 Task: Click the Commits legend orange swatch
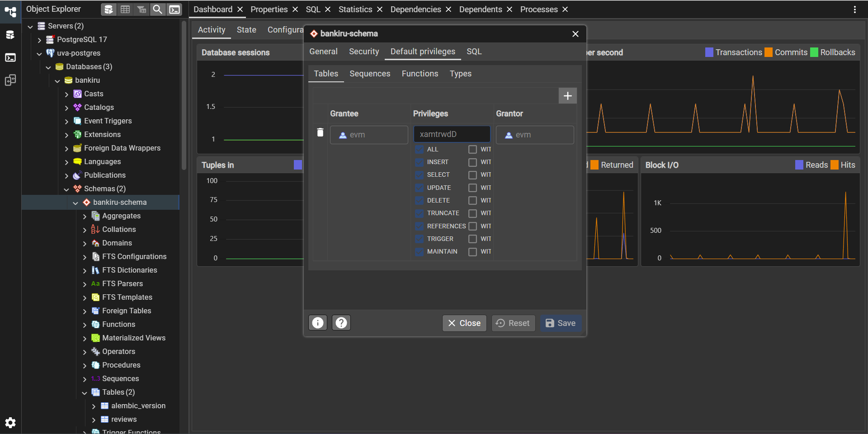[769, 52]
